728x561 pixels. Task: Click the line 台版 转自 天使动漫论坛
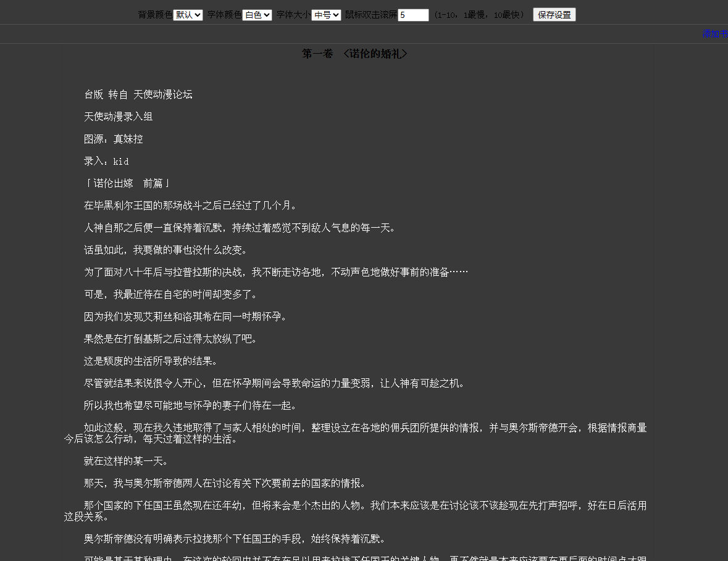pyautogui.click(x=138, y=94)
